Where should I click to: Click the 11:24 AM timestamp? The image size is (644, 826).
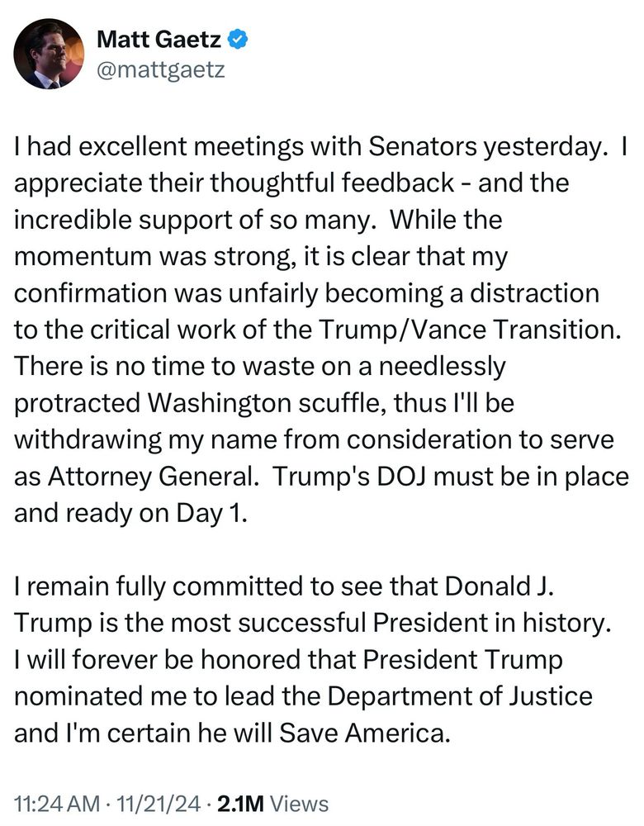57,804
